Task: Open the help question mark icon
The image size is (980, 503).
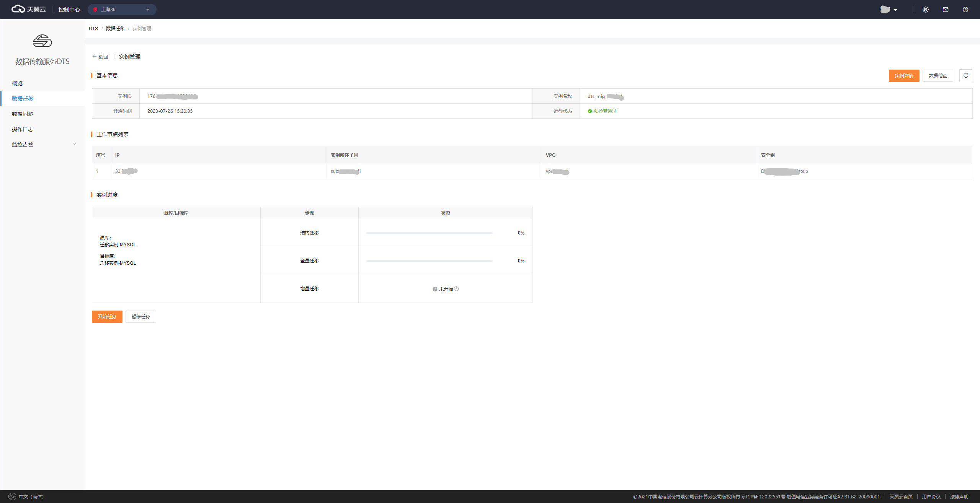Action: tap(965, 10)
